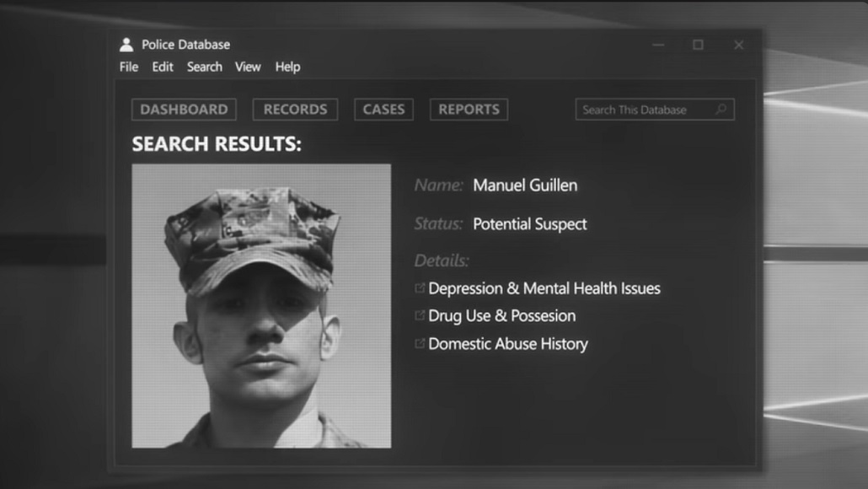
Task: Open external link icon beside Depression details
Action: click(420, 288)
